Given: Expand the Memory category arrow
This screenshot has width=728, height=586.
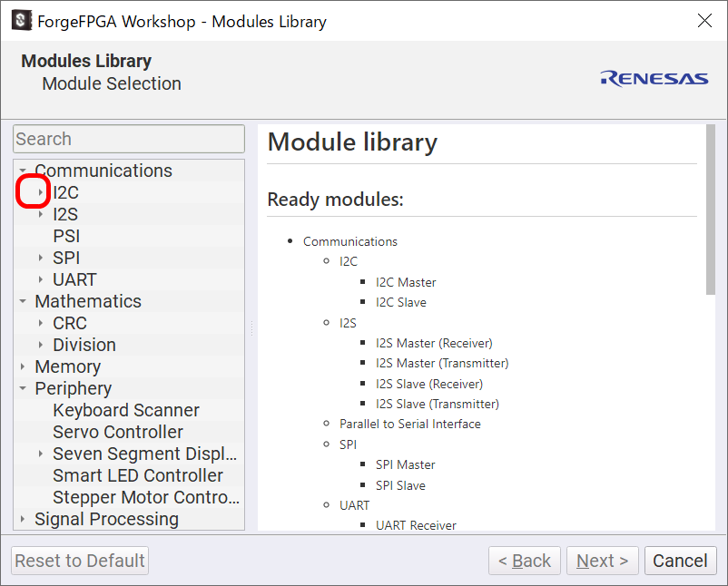Looking at the screenshot, I should tap(23, 366).
